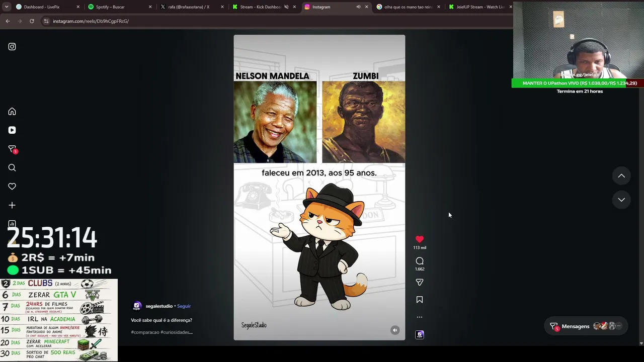Click the #comparacao hashtag
The image size is (644, 362).
click(145, 332)
